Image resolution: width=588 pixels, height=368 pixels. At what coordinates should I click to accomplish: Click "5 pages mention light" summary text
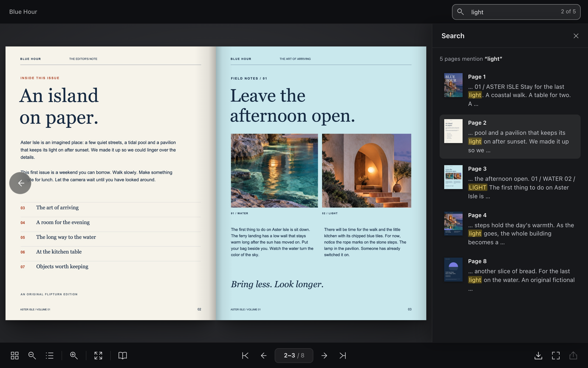coord(471,59)
